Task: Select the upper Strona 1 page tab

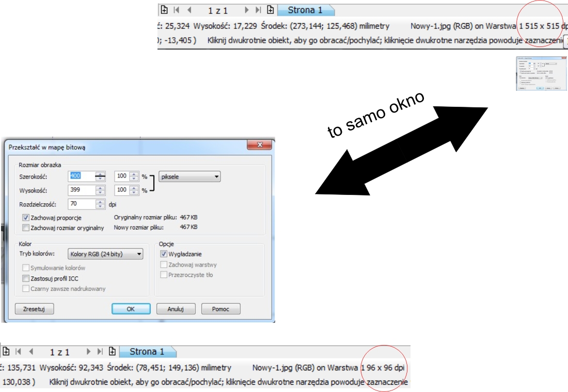Action: [x=305, y=10]
